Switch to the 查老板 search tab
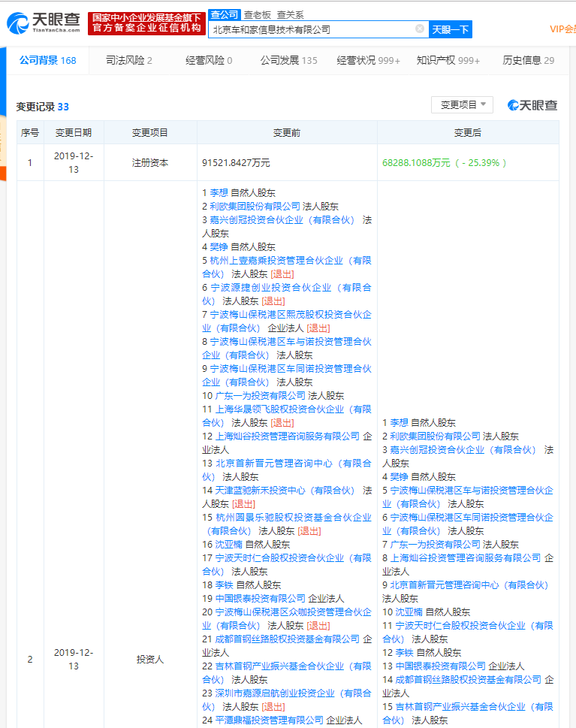This screenshot has width=576, height=728. (258, 15)
